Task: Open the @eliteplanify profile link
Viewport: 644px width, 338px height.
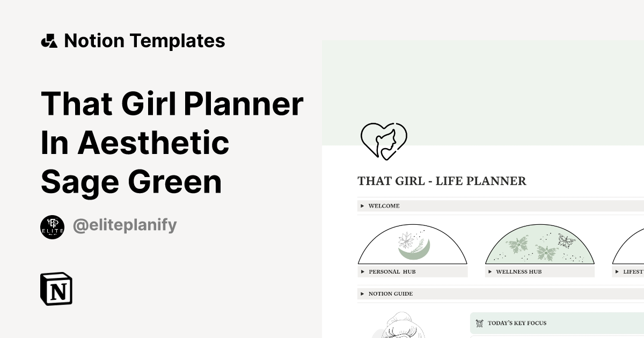Action: 125,225
